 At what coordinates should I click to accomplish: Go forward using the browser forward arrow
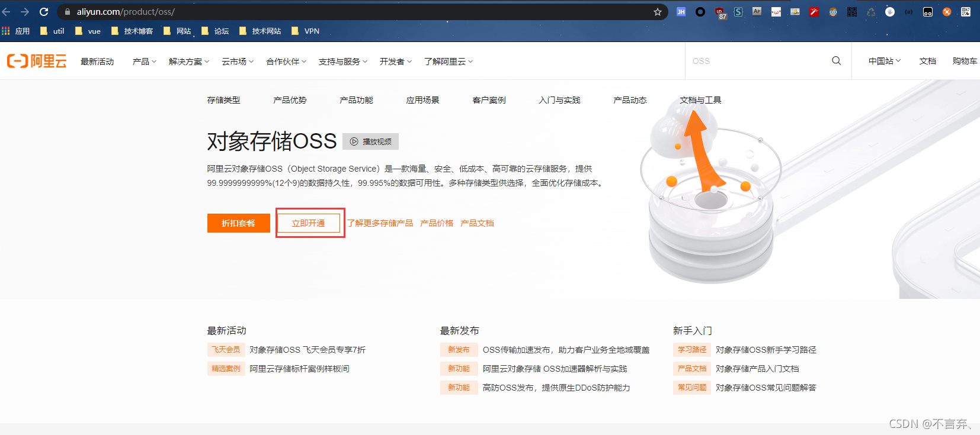[25, 12]
